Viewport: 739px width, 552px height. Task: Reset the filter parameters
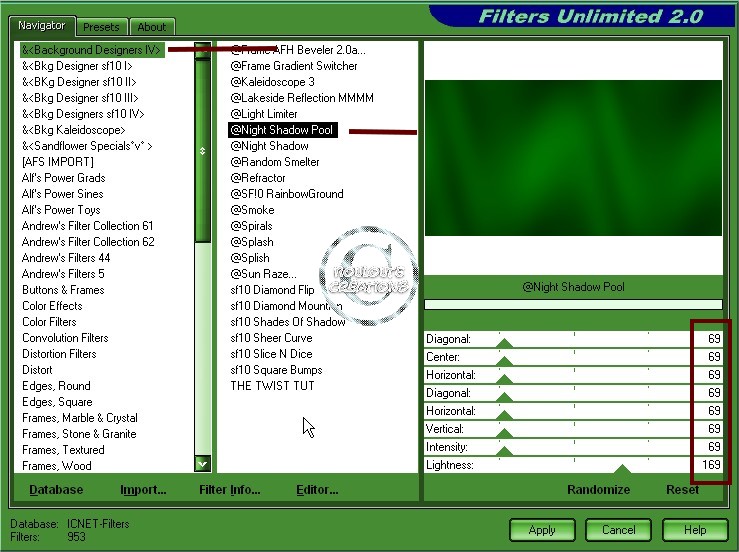click(x=682, y=490)
